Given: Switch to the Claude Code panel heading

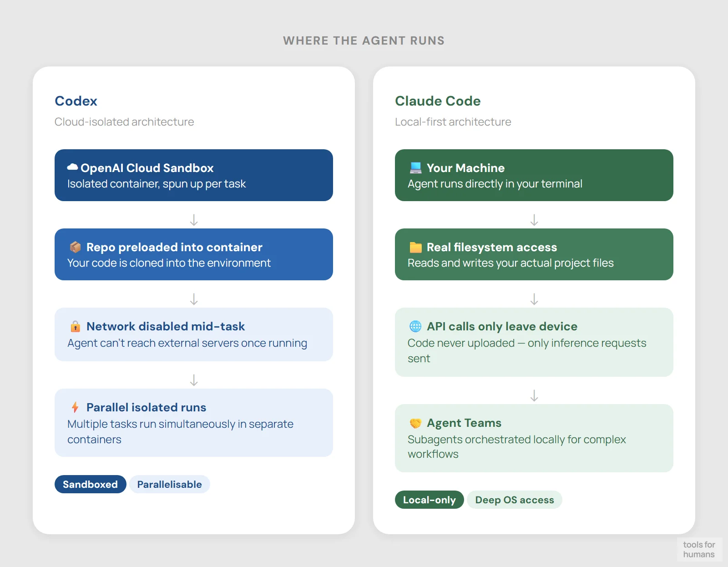Looking at the screenshot, I should (x=438, y=101).
